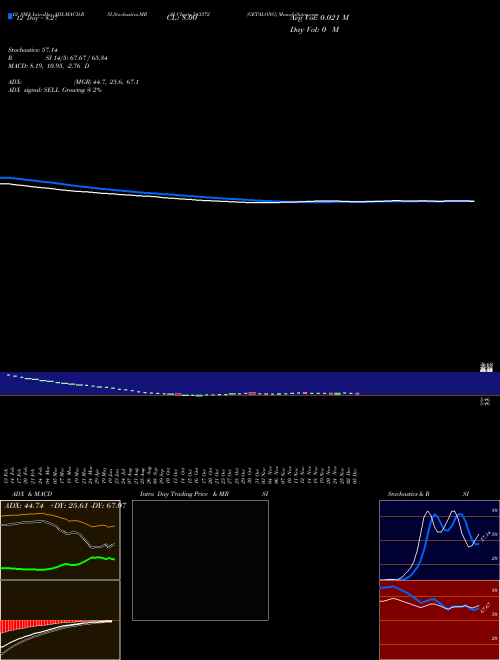Click the 'ADX signal: SELL Growing @ 2%' text

click(x=55, y=90)
